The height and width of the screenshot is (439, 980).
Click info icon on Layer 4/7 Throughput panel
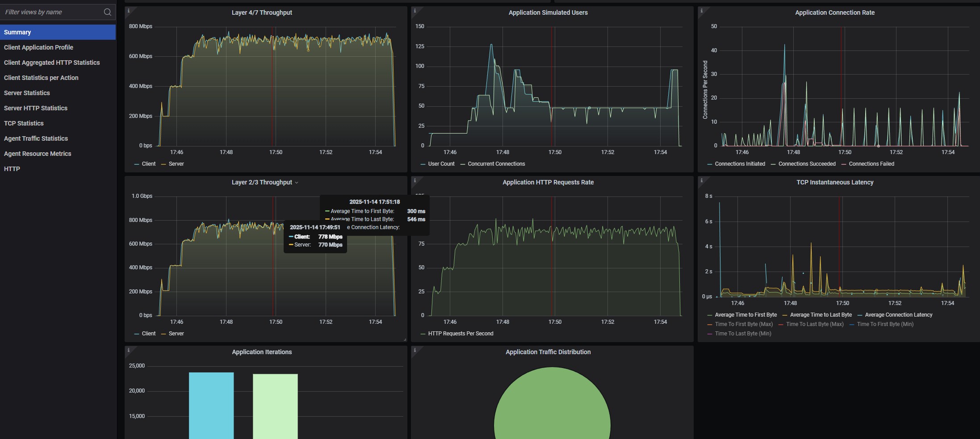[x=129, y=11]
